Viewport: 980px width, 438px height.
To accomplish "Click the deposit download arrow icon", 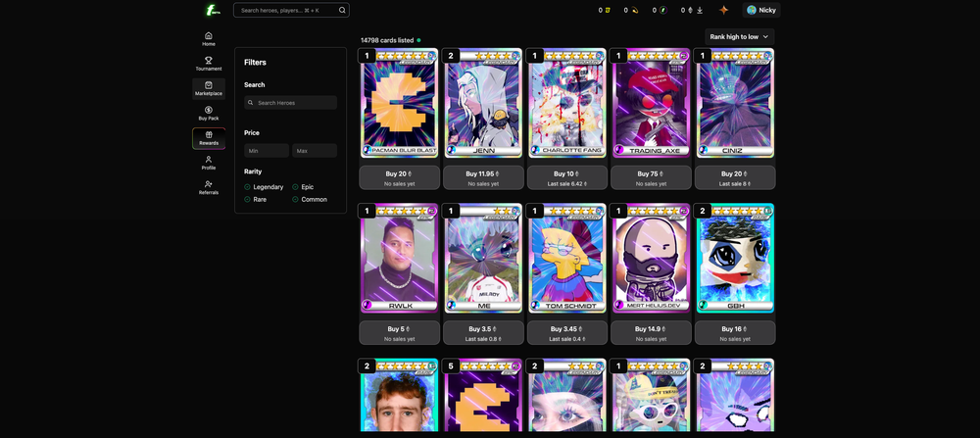I will click(700, 10).
